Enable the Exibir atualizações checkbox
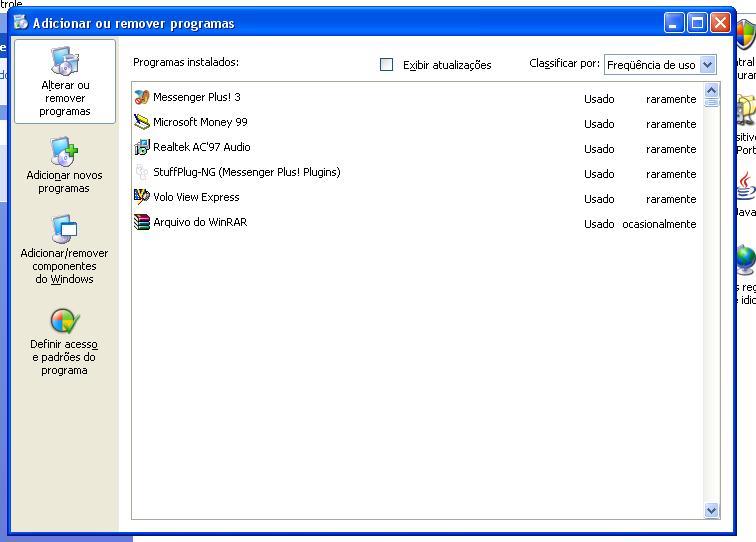This screenshot has width=756, height=542. coord(386,65)
